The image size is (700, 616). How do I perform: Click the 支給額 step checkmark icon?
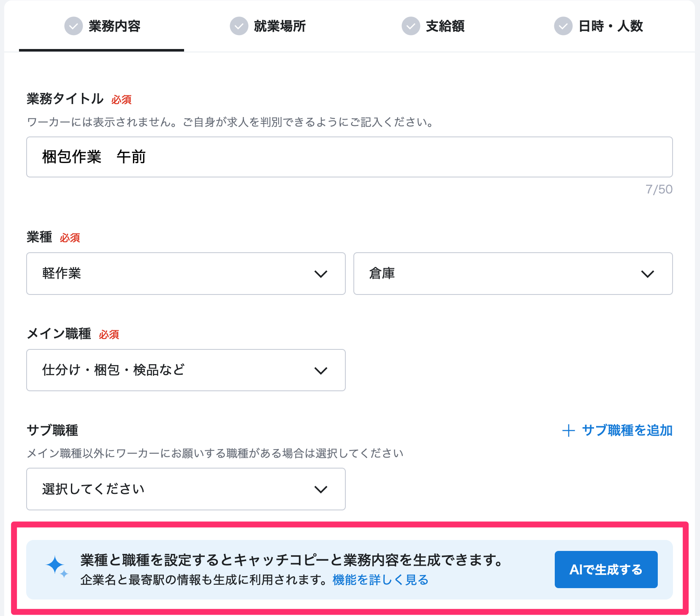(x=411, y=26)
